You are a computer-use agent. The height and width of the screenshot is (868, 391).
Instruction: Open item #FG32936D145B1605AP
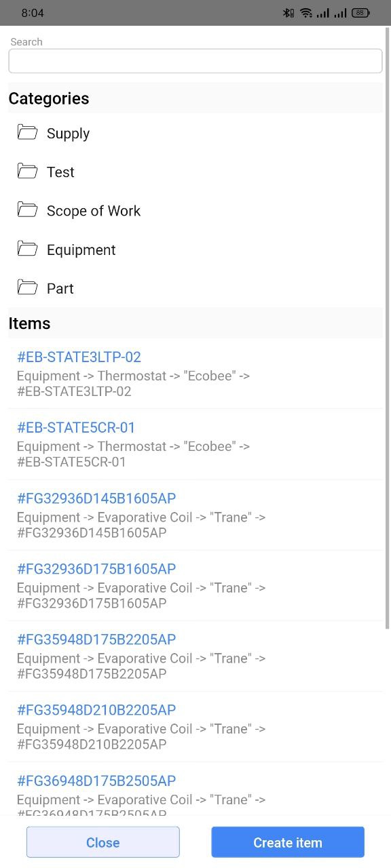[195, 515]
